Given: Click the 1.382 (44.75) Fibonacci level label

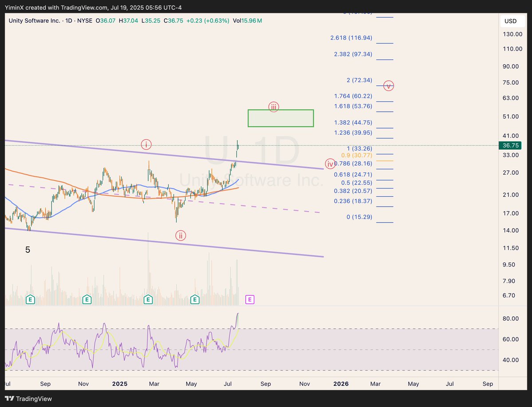Looking at the screenshot, I should 353,122.
